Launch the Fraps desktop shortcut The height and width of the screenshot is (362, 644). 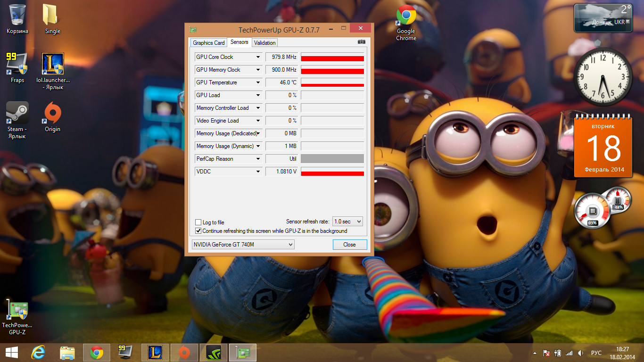click(x=17, y=68)
